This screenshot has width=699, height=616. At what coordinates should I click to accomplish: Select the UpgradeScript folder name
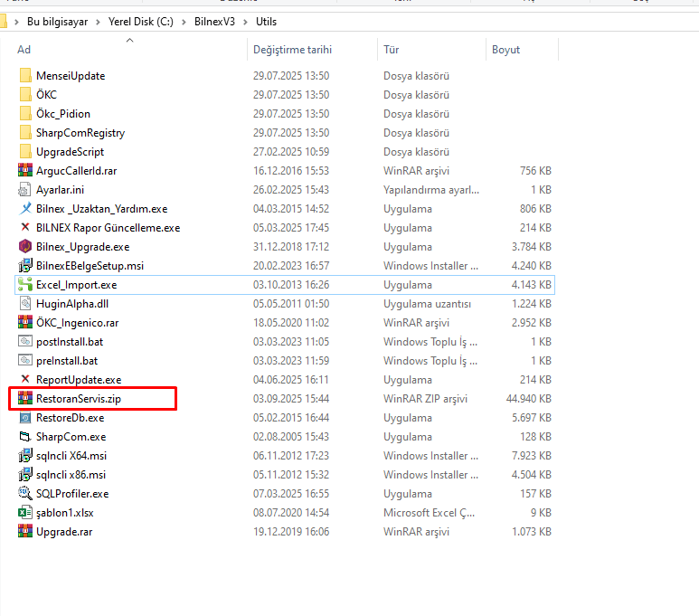tap(70, 152)
